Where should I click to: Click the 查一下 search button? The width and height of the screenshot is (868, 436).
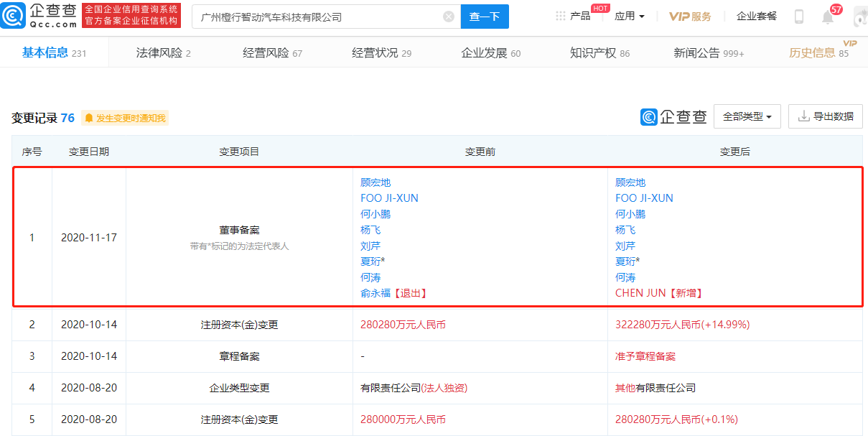(484, 17)
